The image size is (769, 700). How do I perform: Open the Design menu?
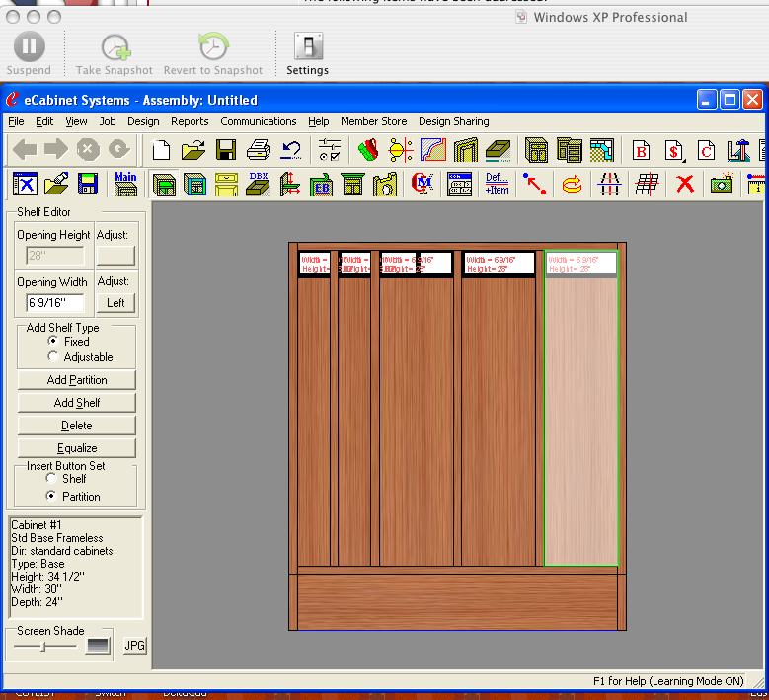pos(143,121)
